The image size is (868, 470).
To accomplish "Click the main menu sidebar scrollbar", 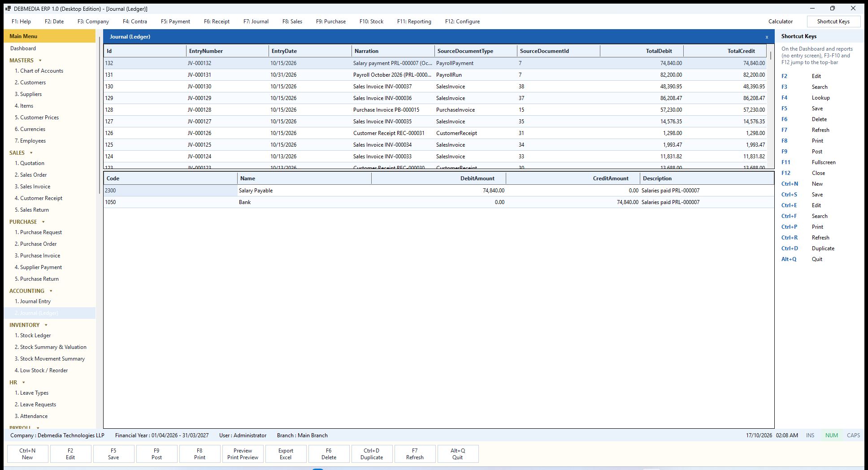I will [99, 114].
